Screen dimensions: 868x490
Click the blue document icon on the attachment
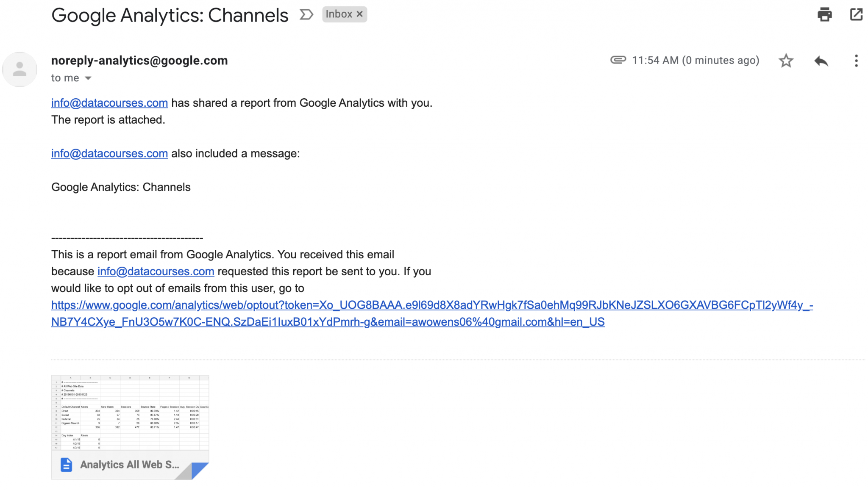pyautogui.click(x=66, y=464)
